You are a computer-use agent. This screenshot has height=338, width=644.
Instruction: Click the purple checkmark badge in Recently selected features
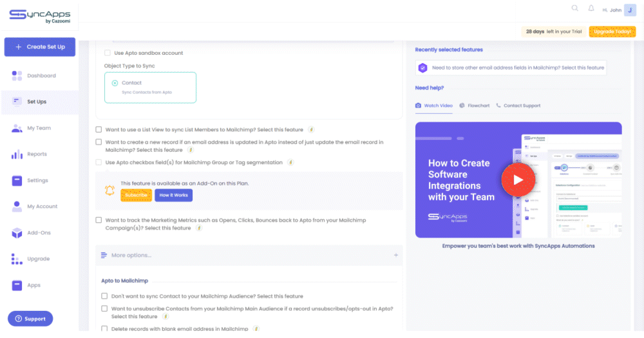[422, 68]
